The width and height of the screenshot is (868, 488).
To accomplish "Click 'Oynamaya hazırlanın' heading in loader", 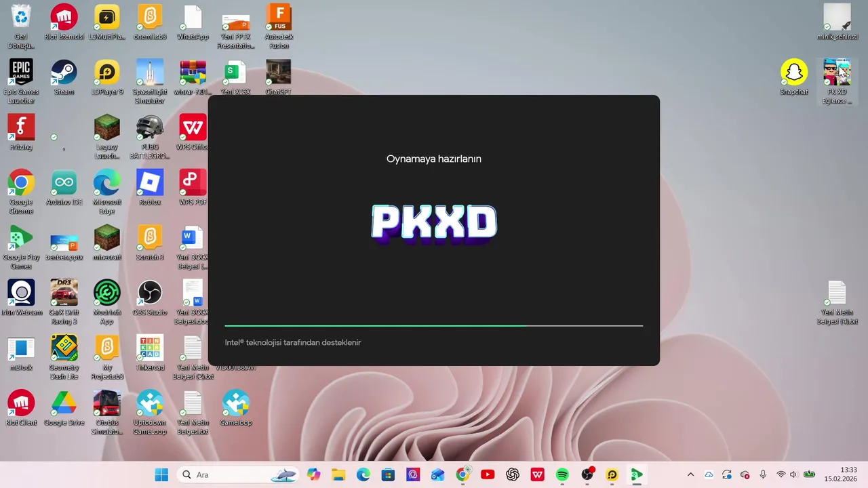I will [434, 159].
